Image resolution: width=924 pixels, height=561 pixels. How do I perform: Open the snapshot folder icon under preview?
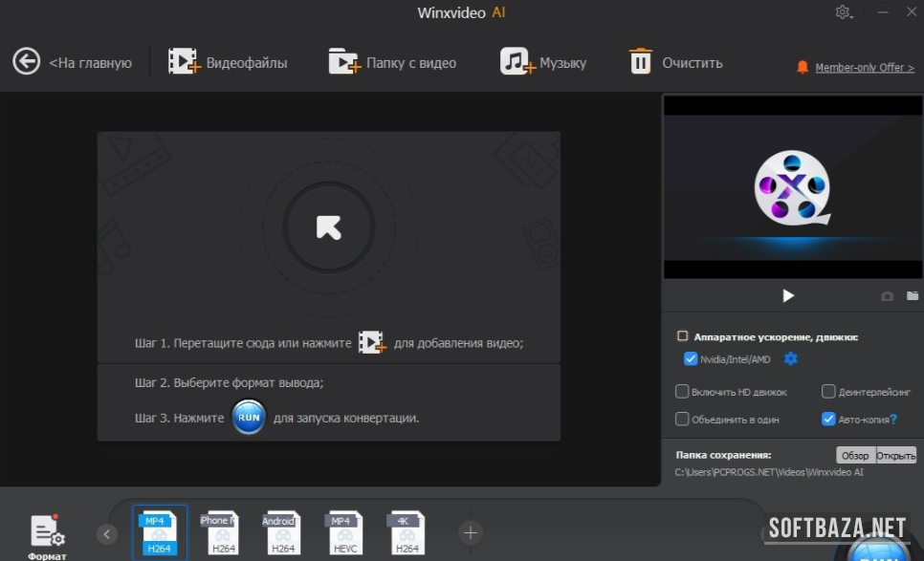click(913, 296)
